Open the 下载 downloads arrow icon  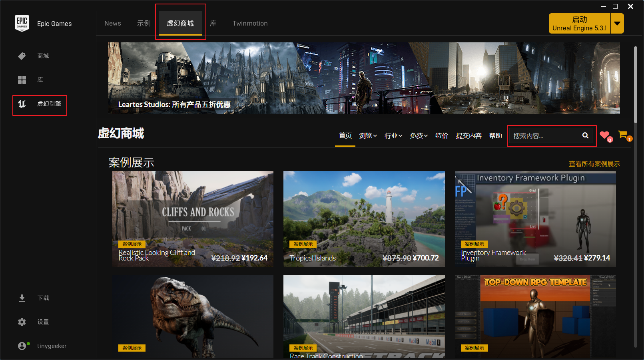[x=22, y=298]
